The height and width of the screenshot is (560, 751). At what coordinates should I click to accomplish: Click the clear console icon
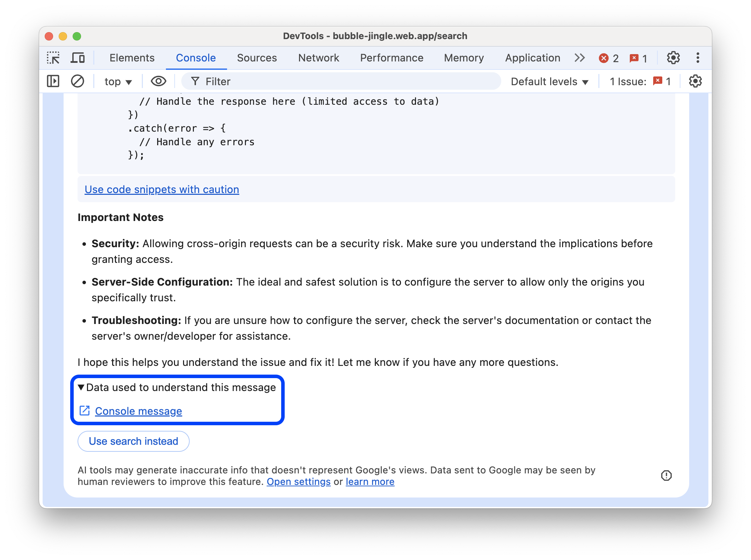[77, 81]
